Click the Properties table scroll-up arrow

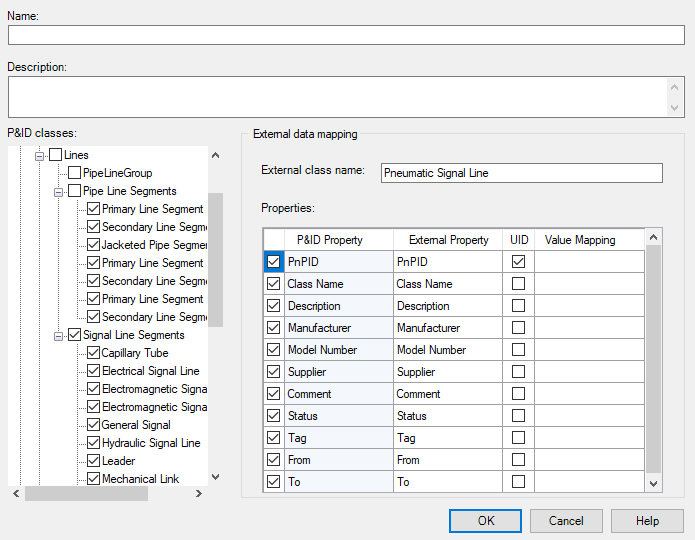(x=654, y=237)
